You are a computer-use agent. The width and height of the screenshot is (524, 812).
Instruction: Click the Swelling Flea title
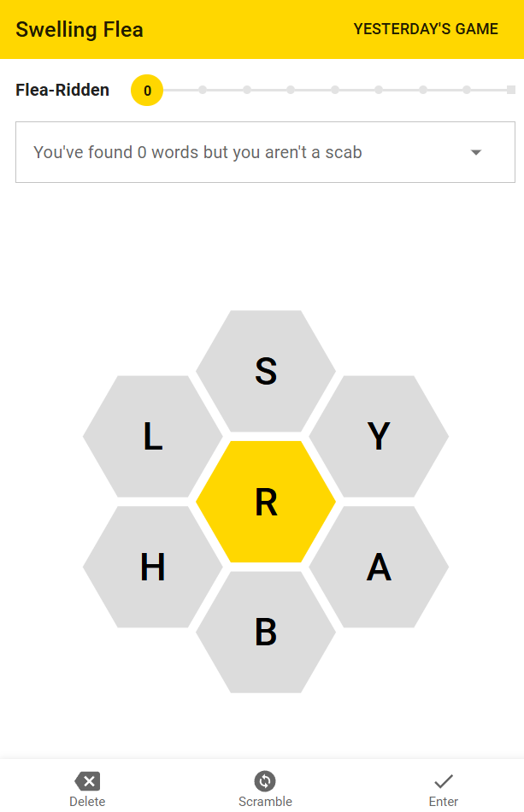[79, 30]
